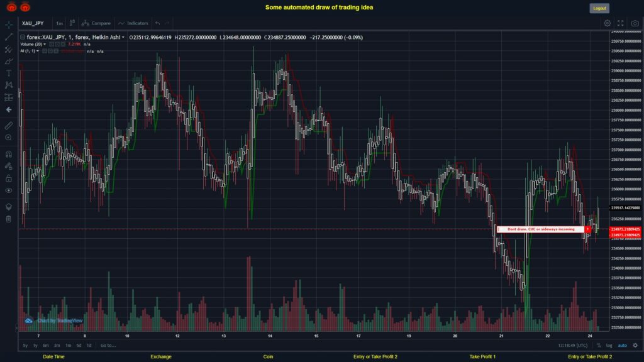This screenshot has height=362, width=644.
Task: Click the undo arrow
Action: 157,23
